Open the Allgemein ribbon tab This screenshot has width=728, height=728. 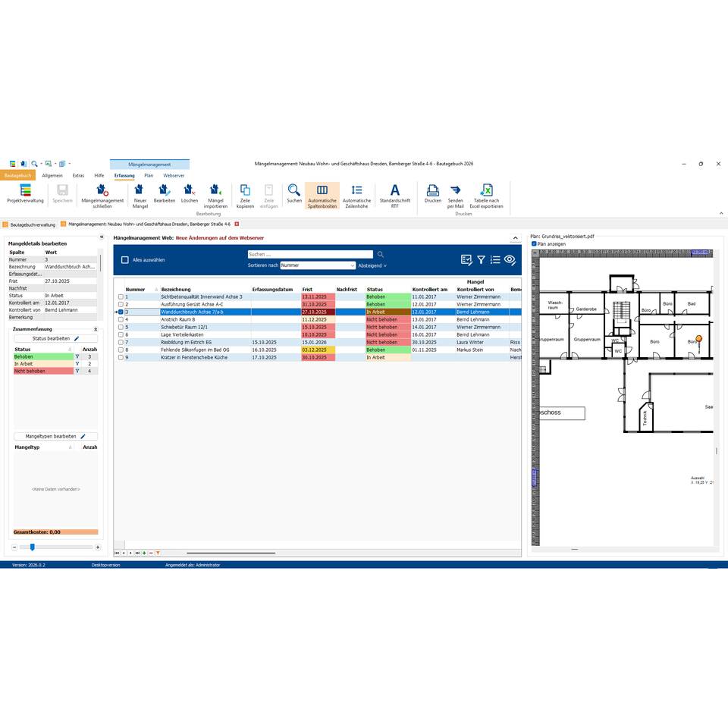52,175
